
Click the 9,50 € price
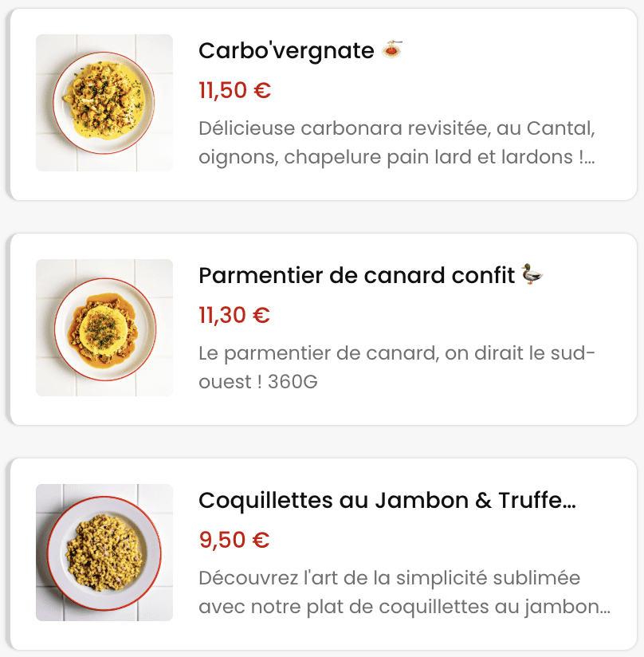click(x=234, y=541)
